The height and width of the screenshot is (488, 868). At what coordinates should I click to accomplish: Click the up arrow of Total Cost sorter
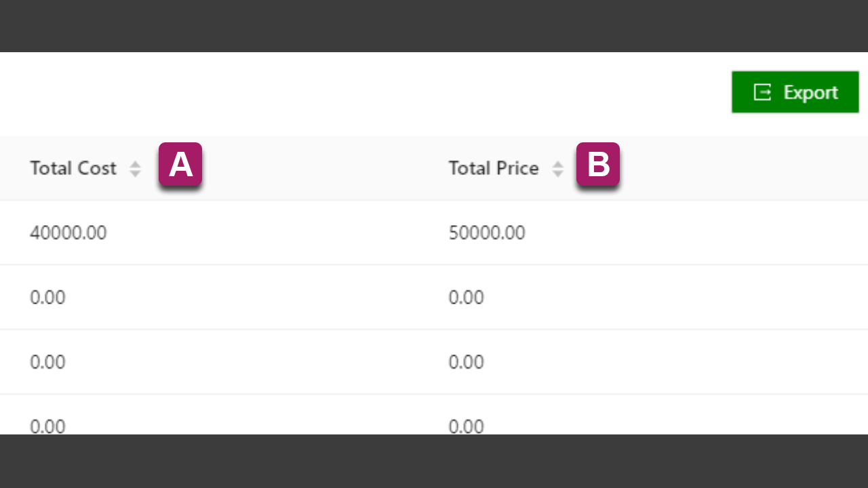[135, 164]
